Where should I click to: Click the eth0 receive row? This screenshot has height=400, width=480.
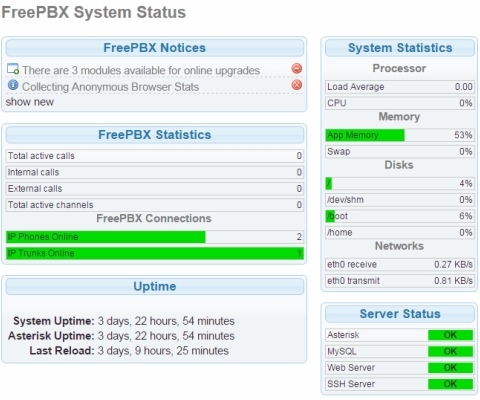[x=400, y=264]
